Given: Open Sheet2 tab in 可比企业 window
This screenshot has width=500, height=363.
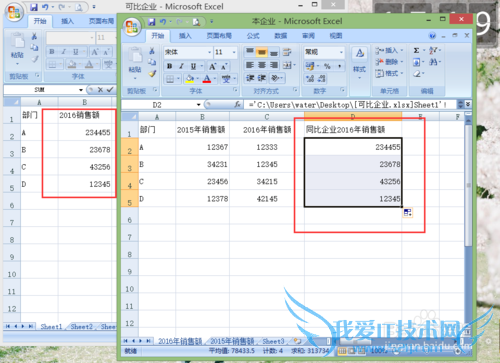Looking at the screenshot, I should [x=82, y=327].
